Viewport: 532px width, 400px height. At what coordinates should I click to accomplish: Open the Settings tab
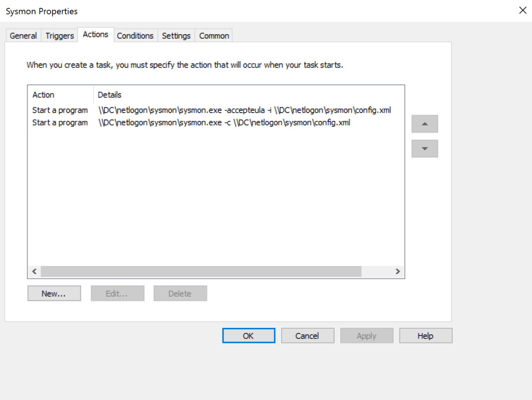176,36
